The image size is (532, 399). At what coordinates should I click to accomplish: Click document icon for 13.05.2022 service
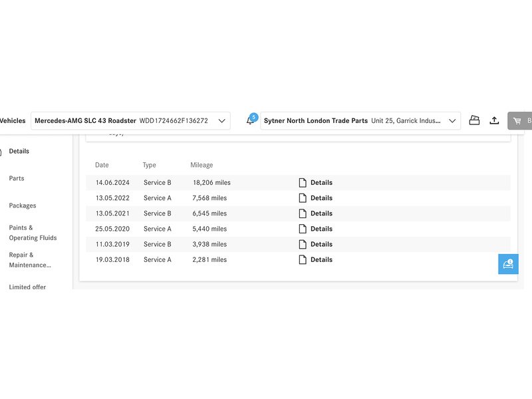(x=303, y=198)
